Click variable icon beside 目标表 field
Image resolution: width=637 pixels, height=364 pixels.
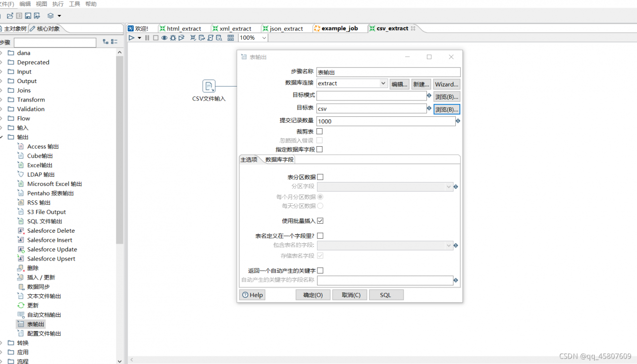(429, 108)
